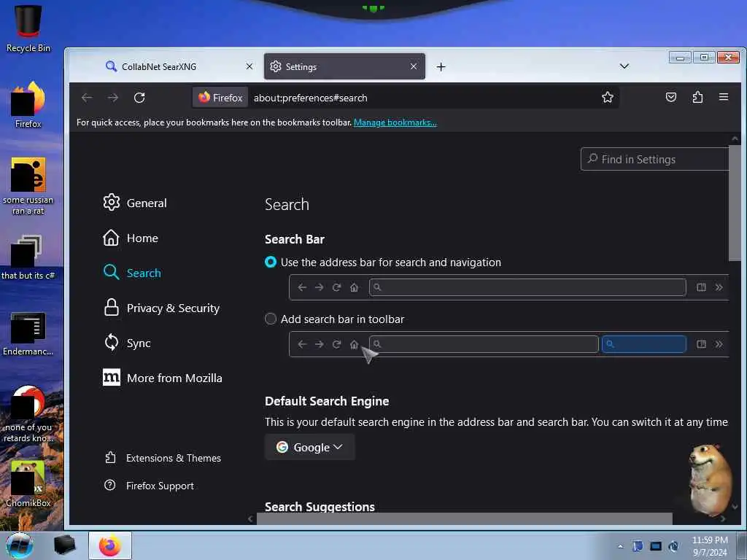Open Firefox Support link
This screenshot has width=747, height=560.
point(149,486)
